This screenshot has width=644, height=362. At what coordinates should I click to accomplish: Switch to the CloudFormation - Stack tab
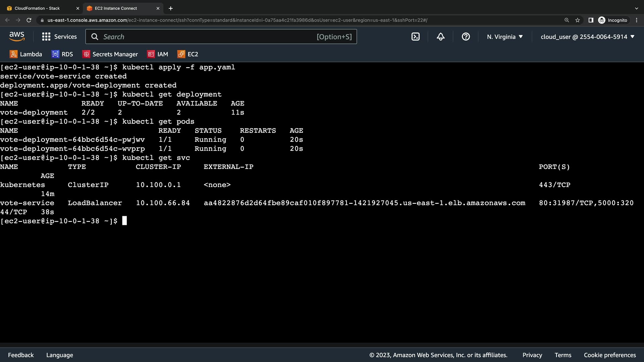coord(37,8)
